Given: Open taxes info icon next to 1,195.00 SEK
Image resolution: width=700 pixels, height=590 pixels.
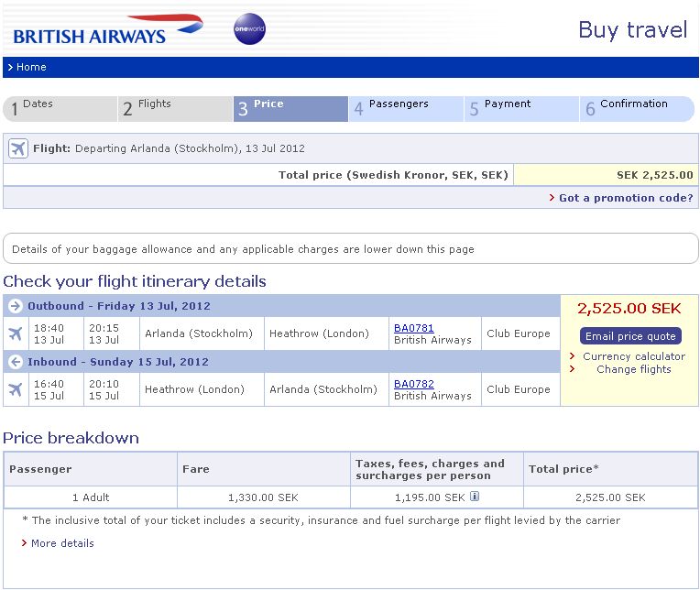Looking at the screenshot, I should 475,497.
